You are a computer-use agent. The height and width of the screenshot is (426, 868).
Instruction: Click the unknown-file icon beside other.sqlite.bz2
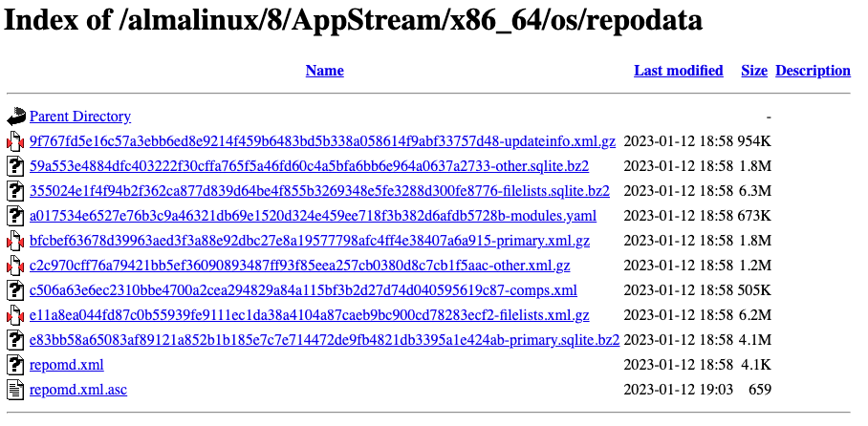coord(16,166)
